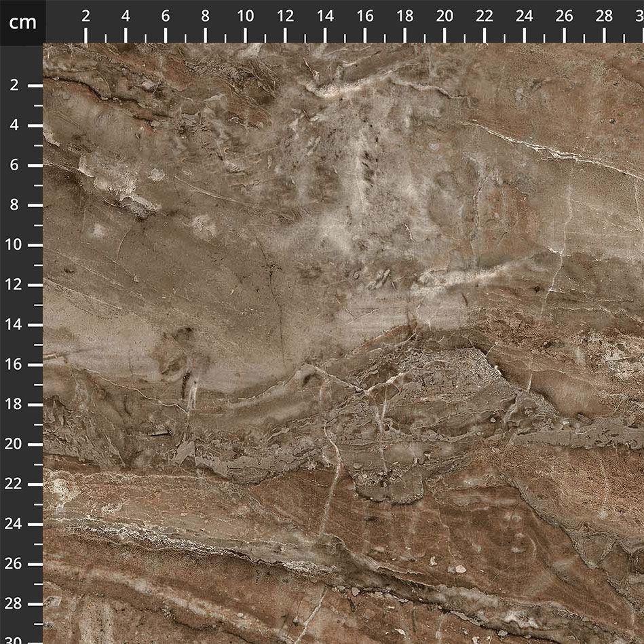Click the 10 mark on the top ruler

245,17
